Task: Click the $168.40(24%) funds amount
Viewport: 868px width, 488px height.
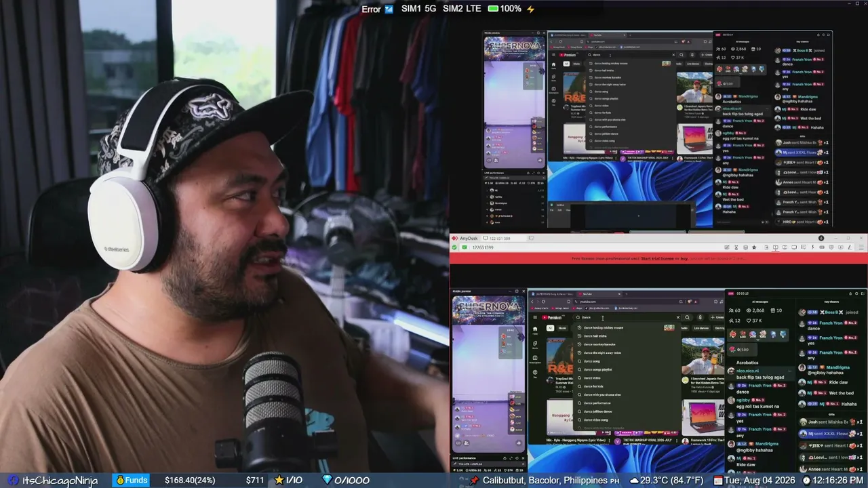Action: 190,481
